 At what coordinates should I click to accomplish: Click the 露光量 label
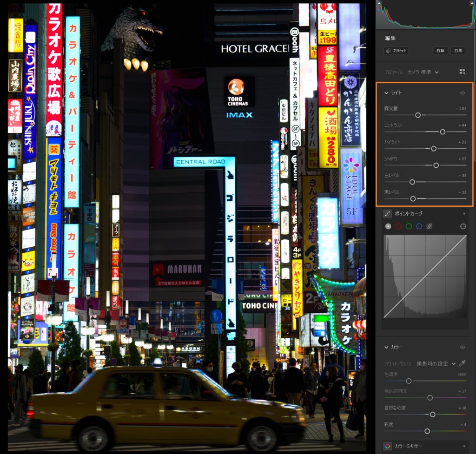[391, 109]
